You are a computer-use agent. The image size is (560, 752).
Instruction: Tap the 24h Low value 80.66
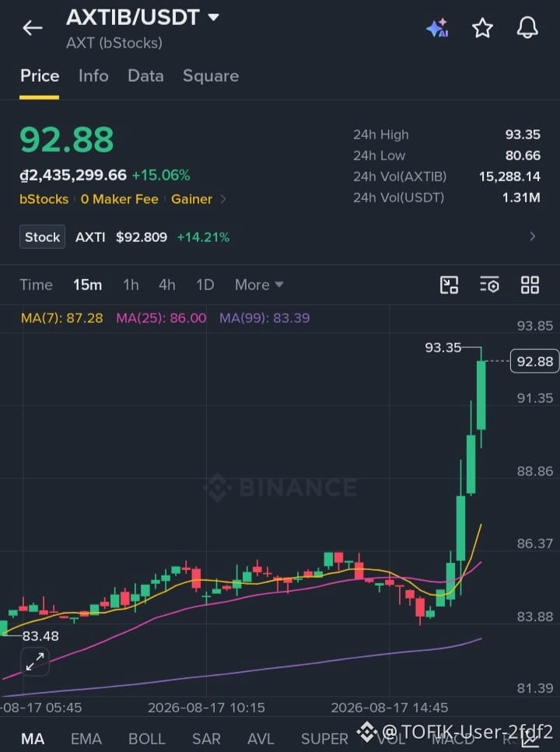pyautogui.click(x=523, y=156)
